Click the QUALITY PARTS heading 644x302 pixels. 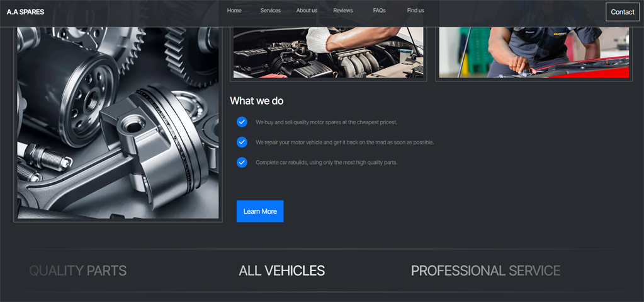coord(78,270)
